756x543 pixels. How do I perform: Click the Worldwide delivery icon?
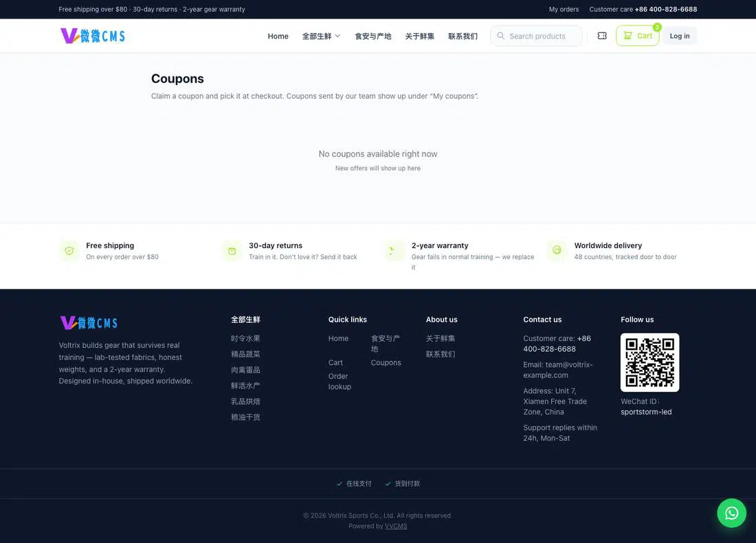coord(557,251)
